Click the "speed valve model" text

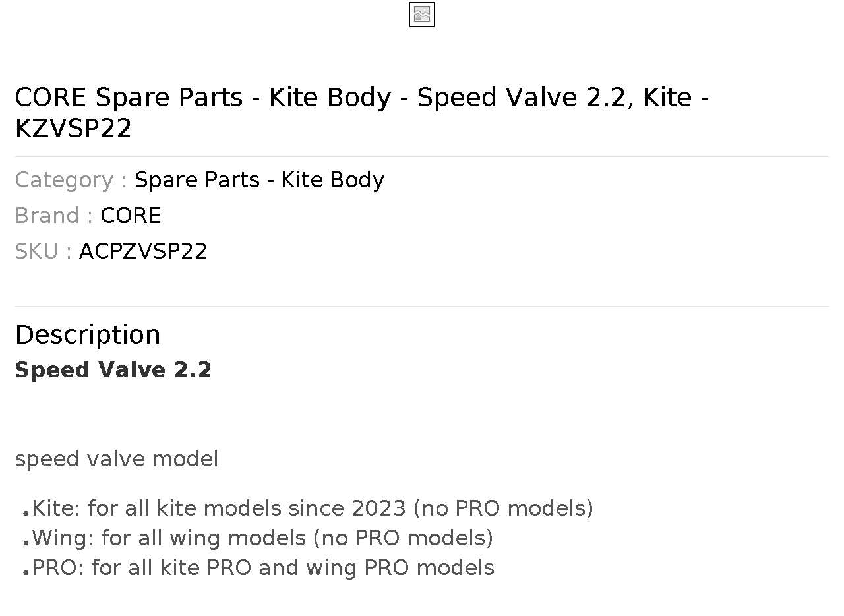point(117,459)
